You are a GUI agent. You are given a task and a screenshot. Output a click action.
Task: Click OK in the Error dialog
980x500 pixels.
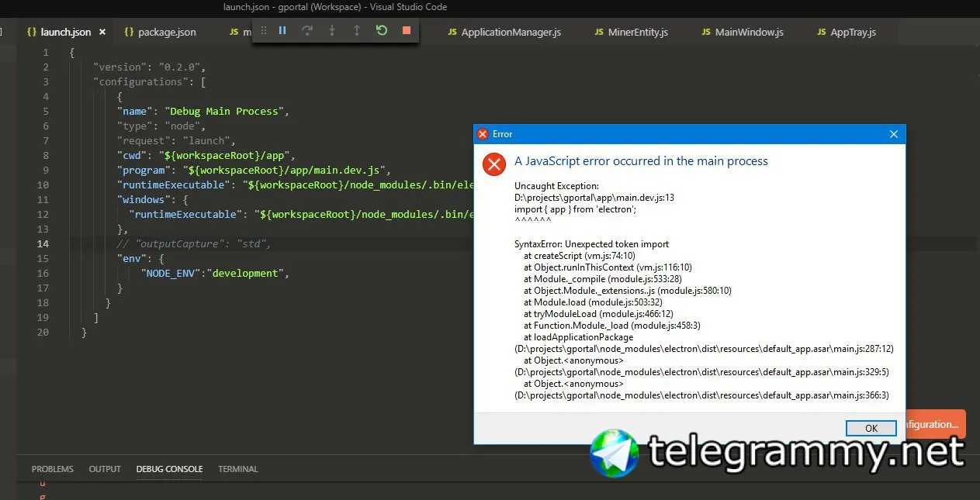pyautogui.click(x=871, y=428)
